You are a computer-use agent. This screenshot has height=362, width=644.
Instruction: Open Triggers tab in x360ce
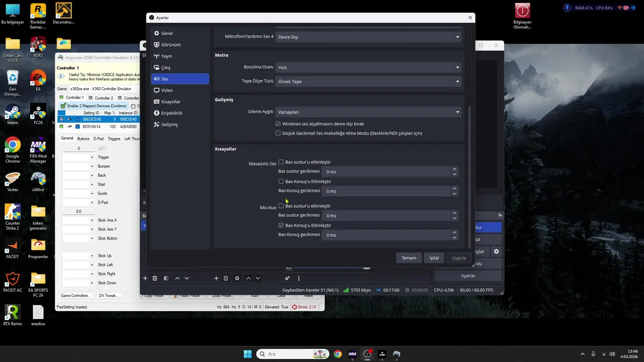pos(114,139)
